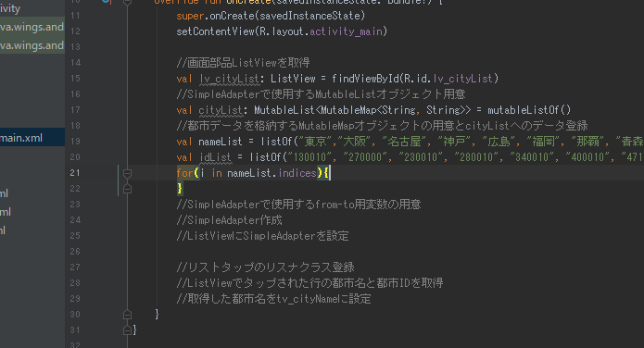
Task: Click the fold end marker at line 22
Action: pyautogui.click(x=127, y=189)
